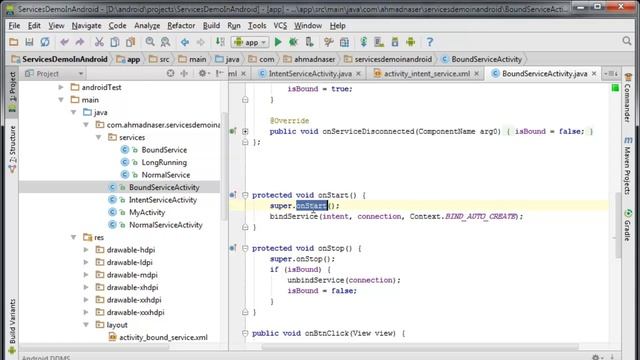Screen dimensions: 640x360
Task: Expand the drawable-hdpi folder
Action: 86,250
